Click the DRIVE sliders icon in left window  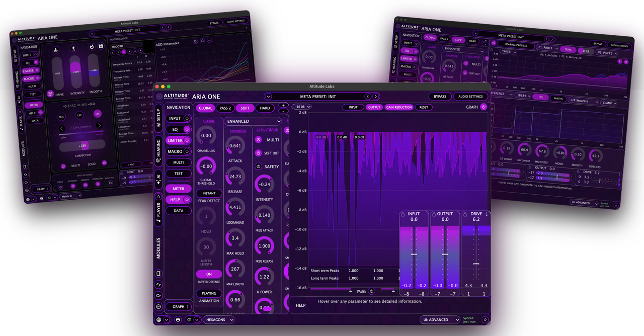point(50,94)
